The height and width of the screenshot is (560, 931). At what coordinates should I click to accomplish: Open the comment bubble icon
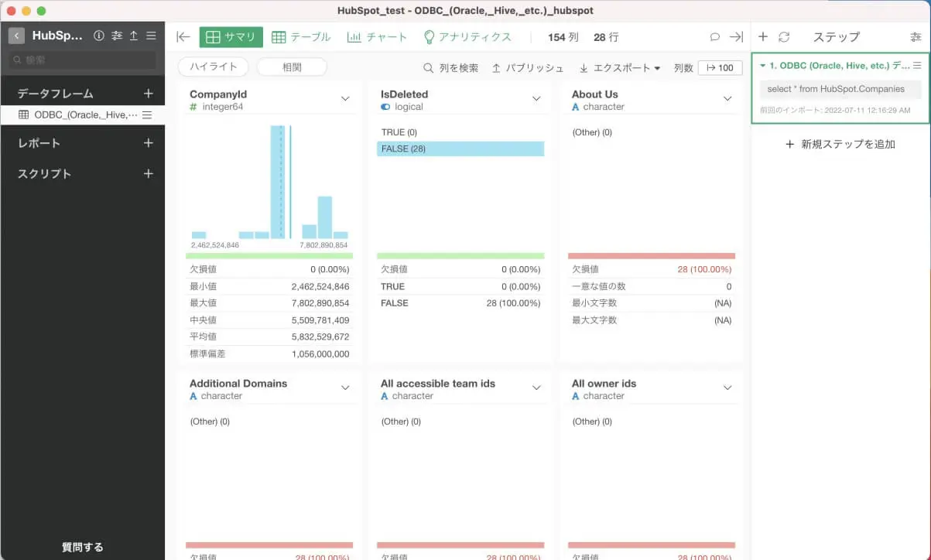(x=715, y=36)
